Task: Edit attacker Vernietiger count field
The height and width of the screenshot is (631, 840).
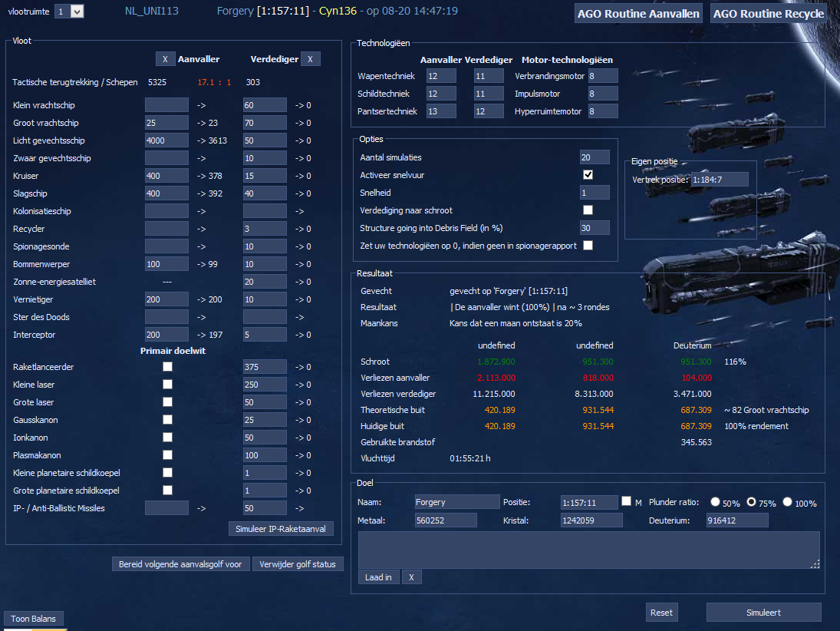Action: 166,299
